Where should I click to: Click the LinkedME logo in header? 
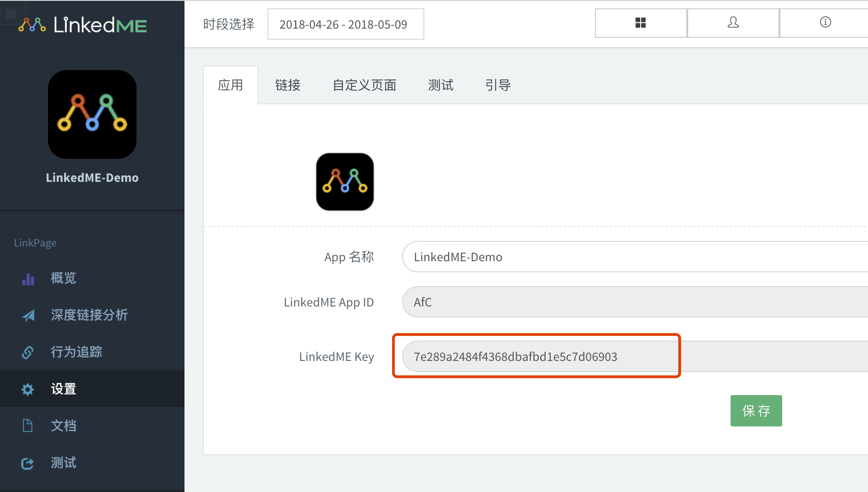point(83,24)
